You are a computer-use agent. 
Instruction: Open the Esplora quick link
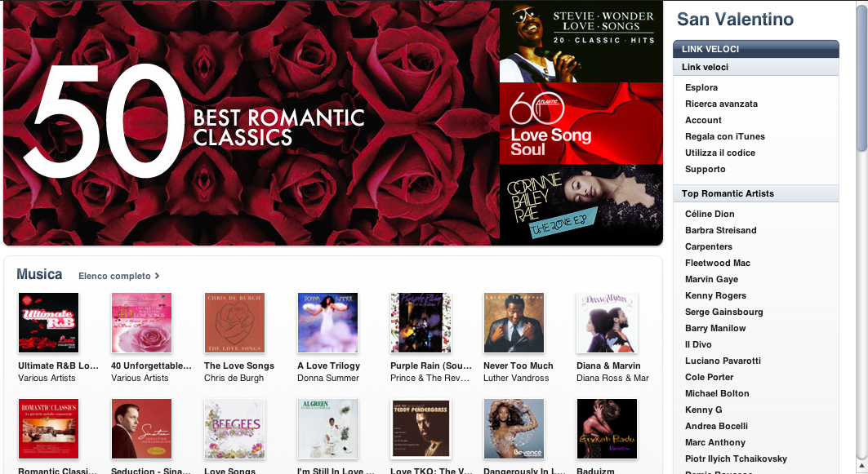point(701,87)
